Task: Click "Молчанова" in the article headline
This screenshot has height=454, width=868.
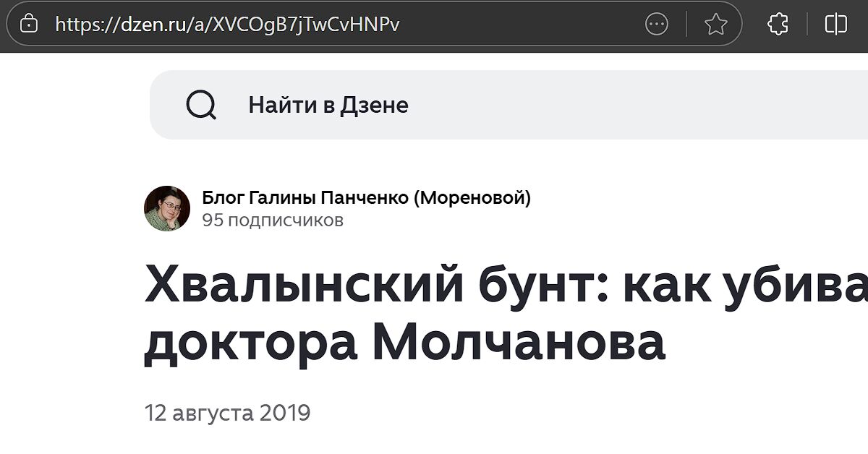Action: pyautogui.click(x=518, y=343)
